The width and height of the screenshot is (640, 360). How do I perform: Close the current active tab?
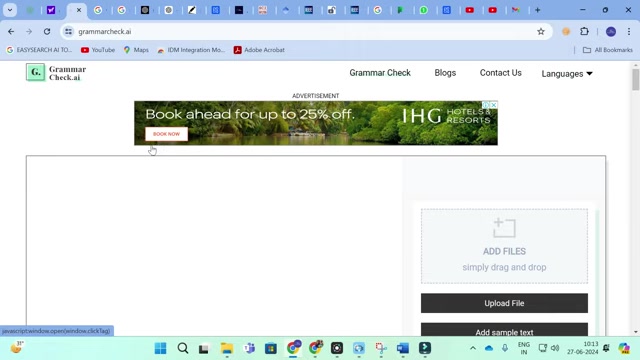(79, 10)
